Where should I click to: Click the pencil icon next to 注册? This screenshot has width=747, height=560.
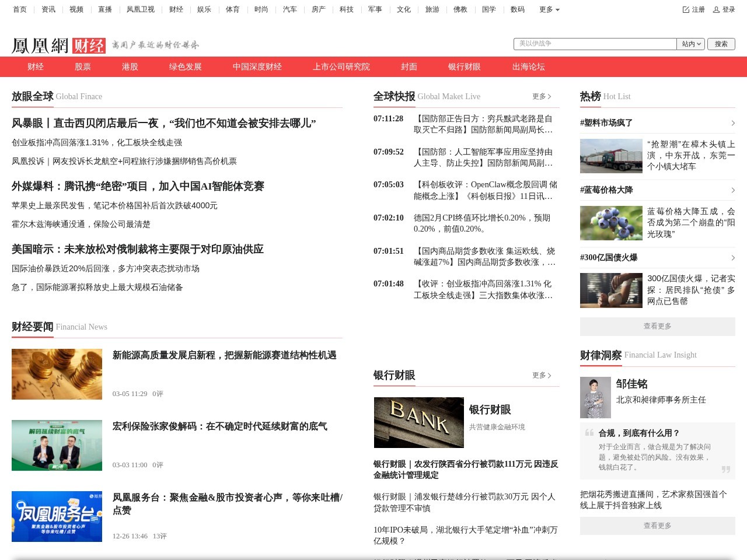[685, 9]
